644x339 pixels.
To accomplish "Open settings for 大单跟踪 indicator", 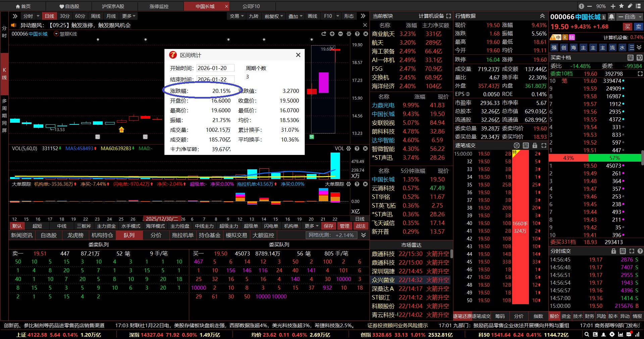I will coord(349,184).
